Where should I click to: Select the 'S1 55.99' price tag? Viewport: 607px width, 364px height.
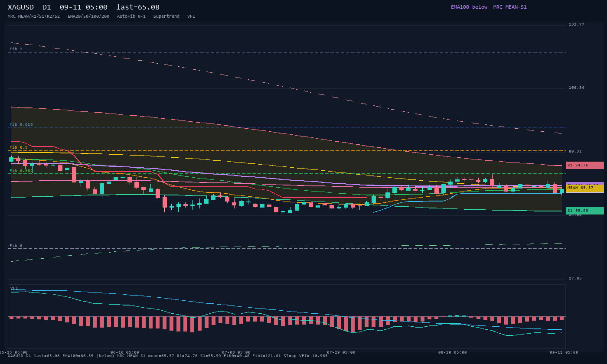tap(585, 211)
